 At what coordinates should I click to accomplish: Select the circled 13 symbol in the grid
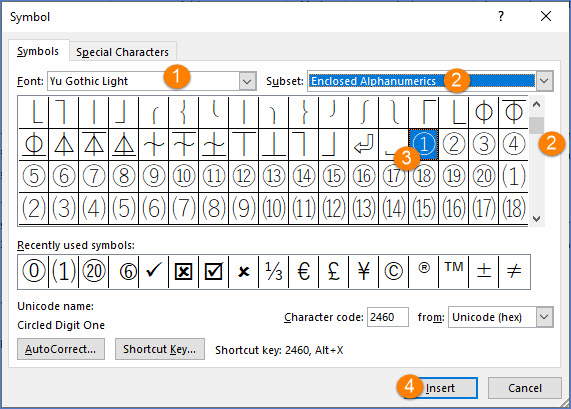[x=274, y=176]
